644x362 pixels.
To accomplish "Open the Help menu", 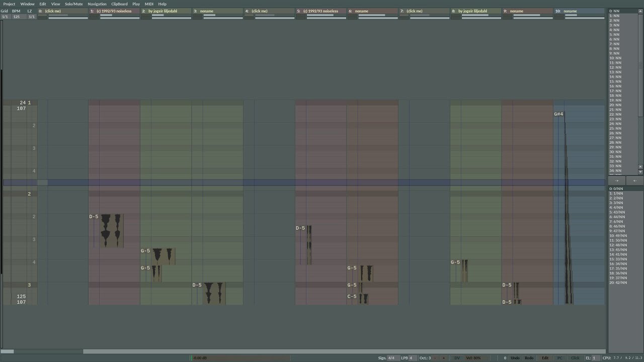I will 162,4.
